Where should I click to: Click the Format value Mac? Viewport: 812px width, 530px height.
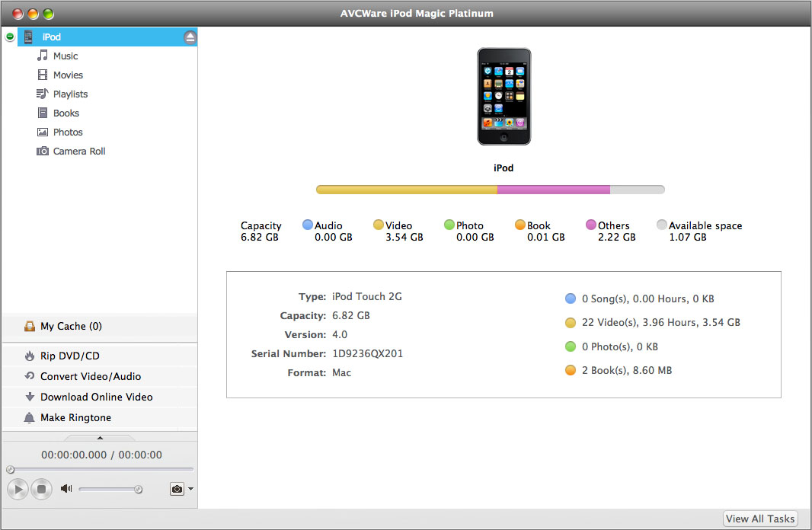tap(342, 372)
